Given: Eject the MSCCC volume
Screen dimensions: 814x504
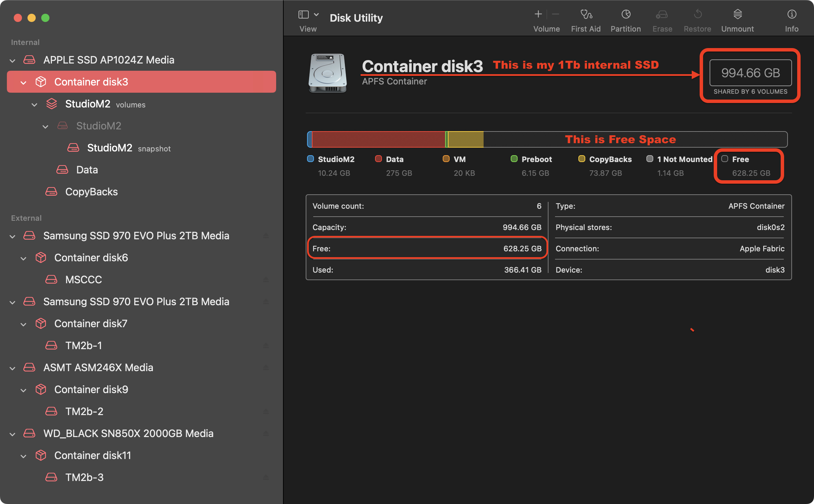Looking at the screenshot, I should (265, 280).
